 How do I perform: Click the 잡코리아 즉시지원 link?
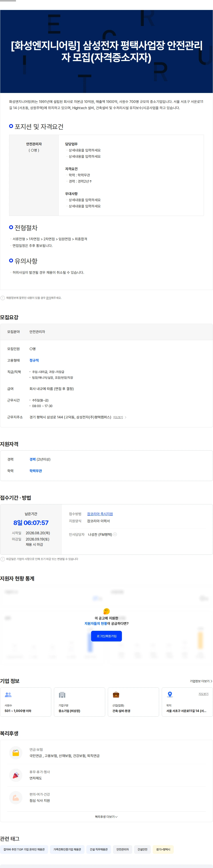(x=100, y=514)
